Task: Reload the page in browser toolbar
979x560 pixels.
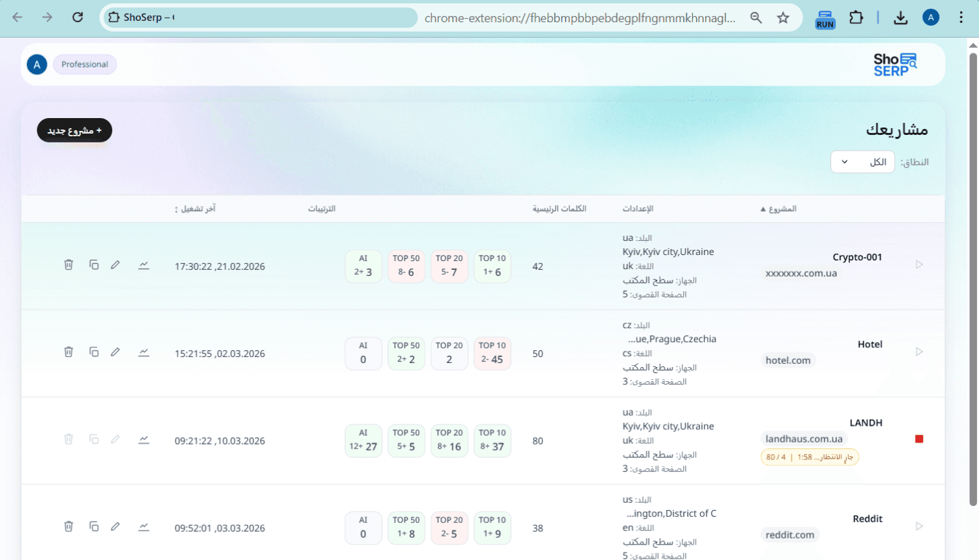Action: 78,18
